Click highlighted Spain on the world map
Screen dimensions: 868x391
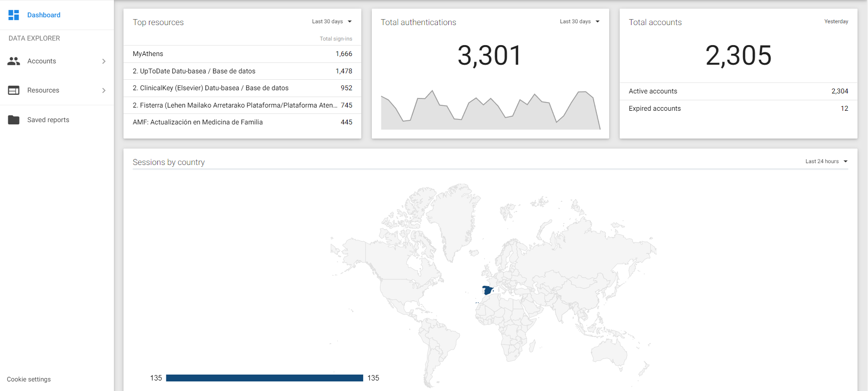(x=487, y=290)
